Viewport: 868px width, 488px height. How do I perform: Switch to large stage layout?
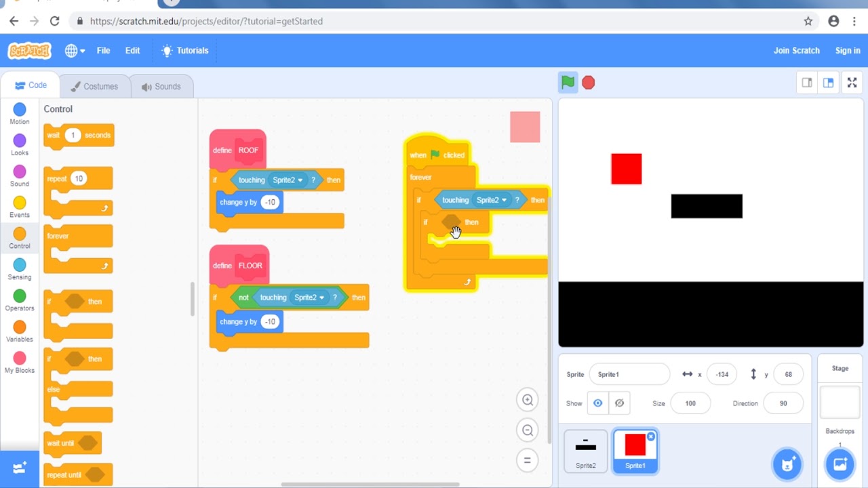point(829,83)
